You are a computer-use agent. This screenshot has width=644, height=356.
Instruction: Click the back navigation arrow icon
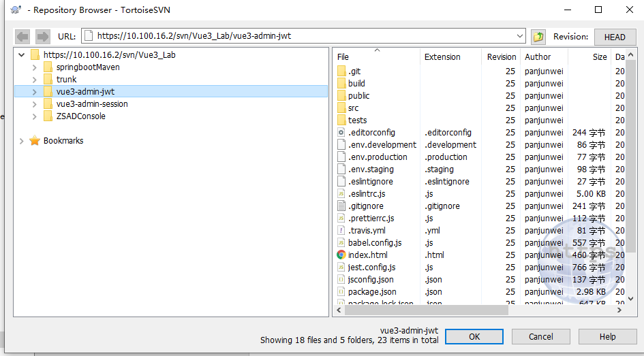tap(22, 37)
